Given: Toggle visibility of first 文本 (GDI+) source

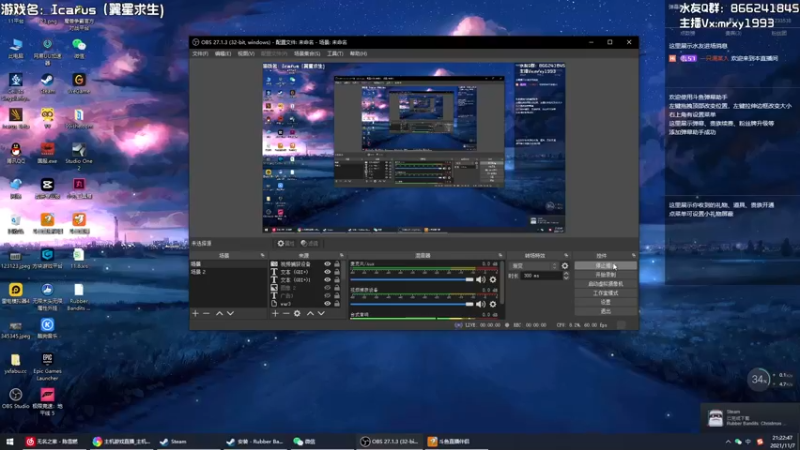Looking at the screenshot, I should 328,272.
